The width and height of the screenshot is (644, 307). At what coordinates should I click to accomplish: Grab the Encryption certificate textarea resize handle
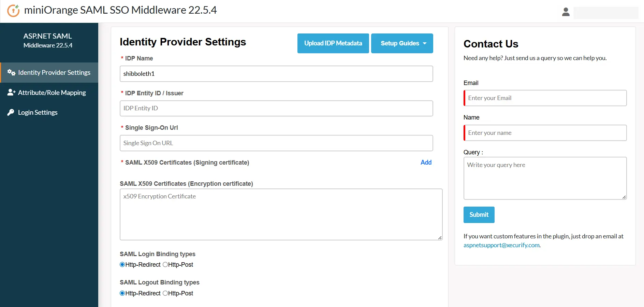440,237
